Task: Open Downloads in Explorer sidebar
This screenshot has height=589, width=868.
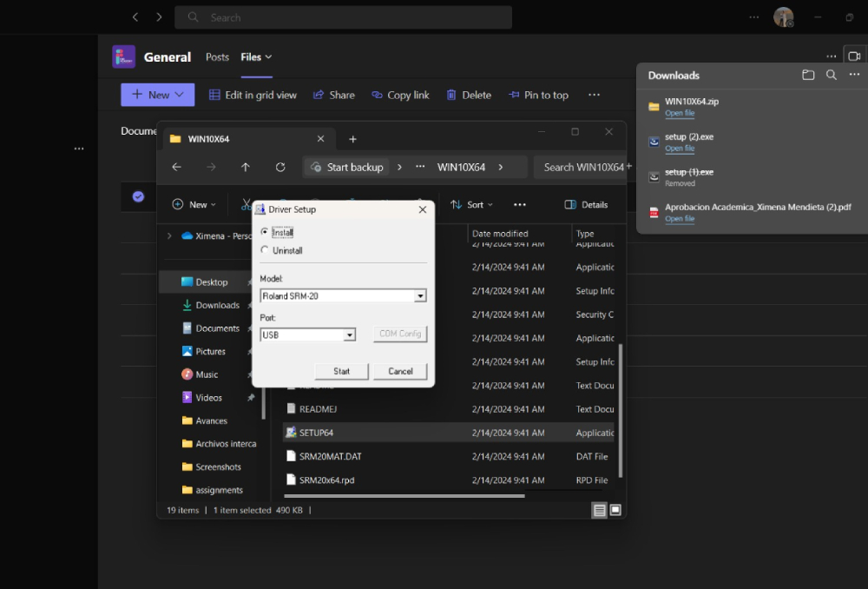Action: (x=218, y=305)
